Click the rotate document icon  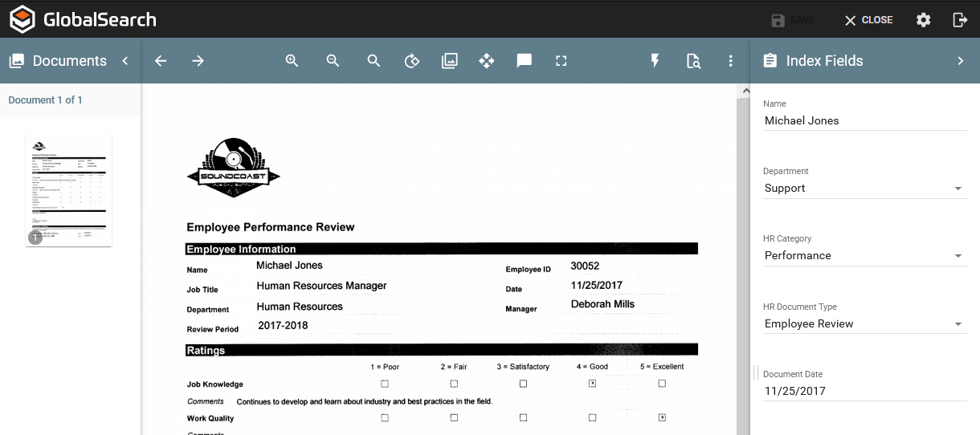click(x=411, y=61)
